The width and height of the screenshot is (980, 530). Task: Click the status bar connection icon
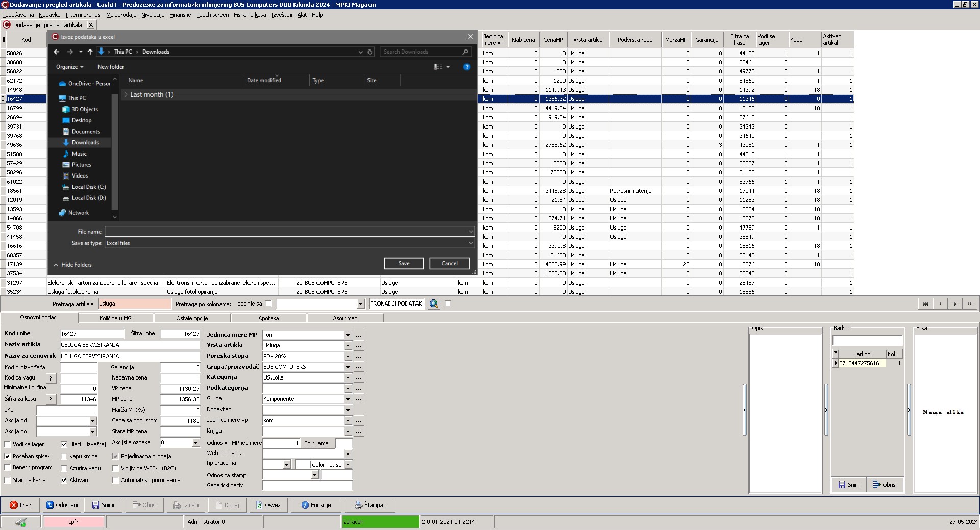point(21,522)
